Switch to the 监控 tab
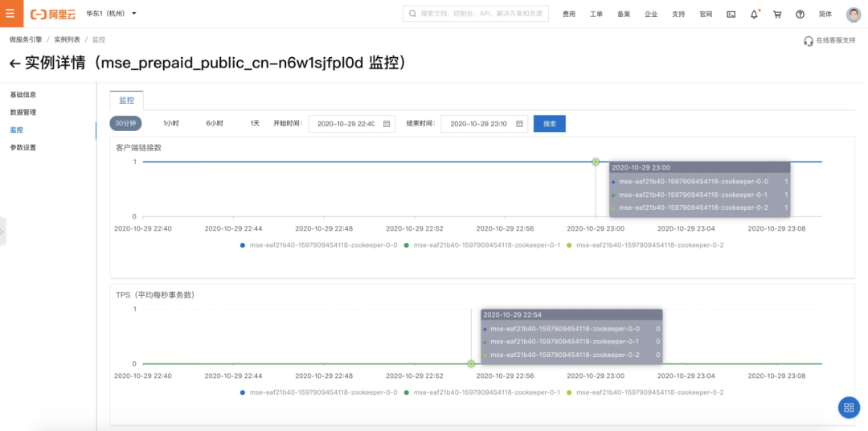The width and height of the screenshot is (868, 431). [126, 101]
